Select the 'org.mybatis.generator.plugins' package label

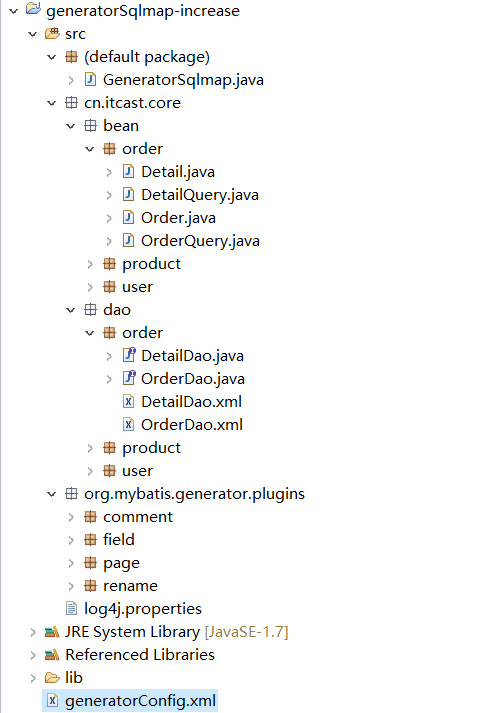194,494
